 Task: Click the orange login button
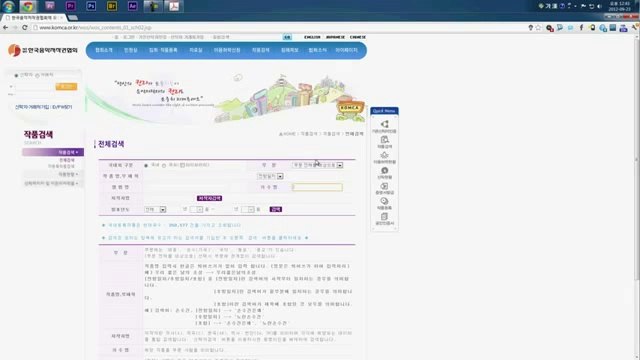click(x=66, y=87)
